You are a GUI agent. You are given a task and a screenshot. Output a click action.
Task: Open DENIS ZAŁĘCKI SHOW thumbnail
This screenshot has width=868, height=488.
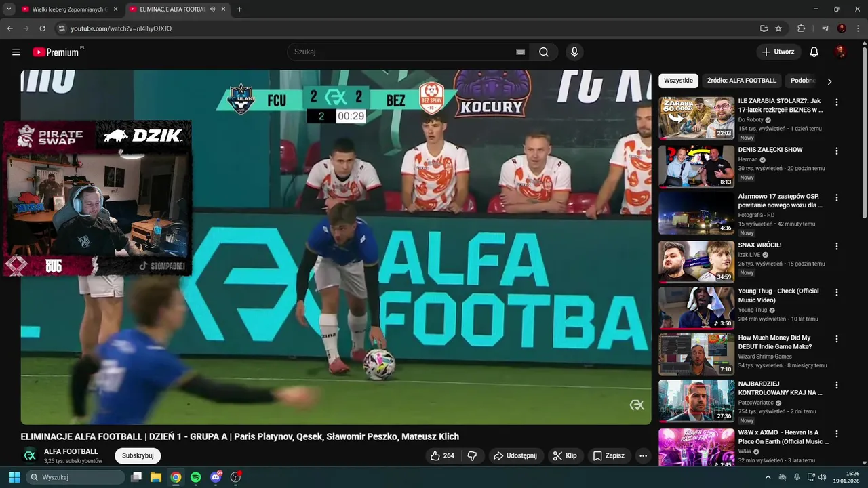[696, 167]
